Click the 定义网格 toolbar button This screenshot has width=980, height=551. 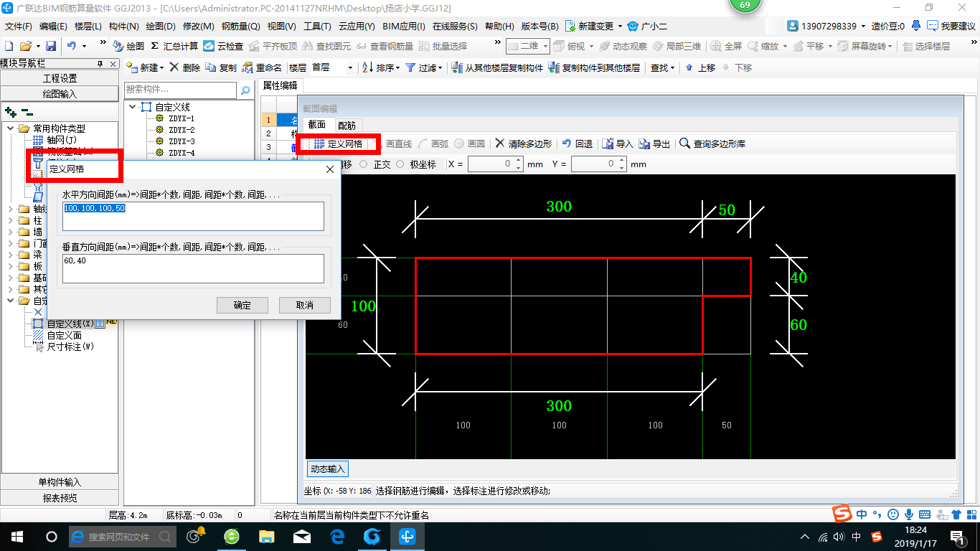338,143
